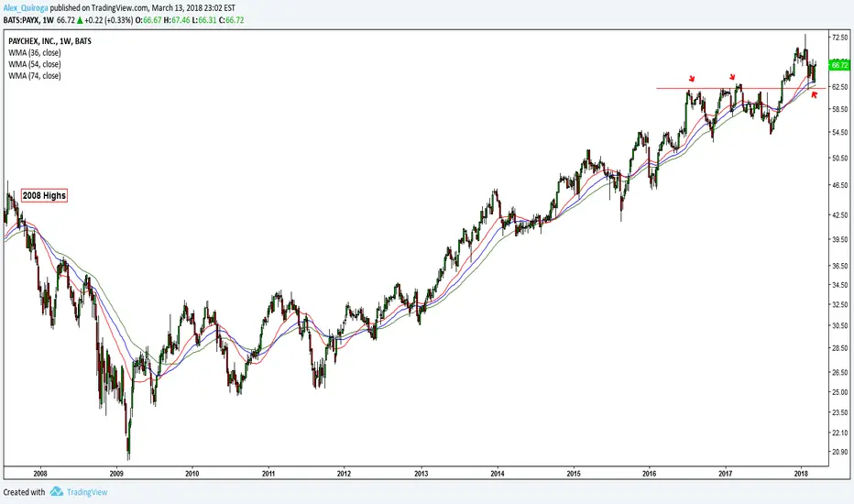Click the 28.50 price axis label
Screen dimensions: 854x504
coord(840,347)
